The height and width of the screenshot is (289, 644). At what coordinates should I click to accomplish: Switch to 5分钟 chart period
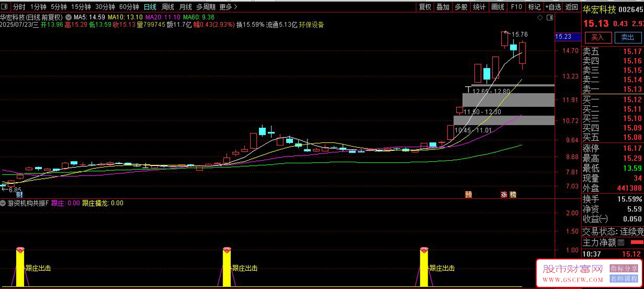[x=59, y=7]
